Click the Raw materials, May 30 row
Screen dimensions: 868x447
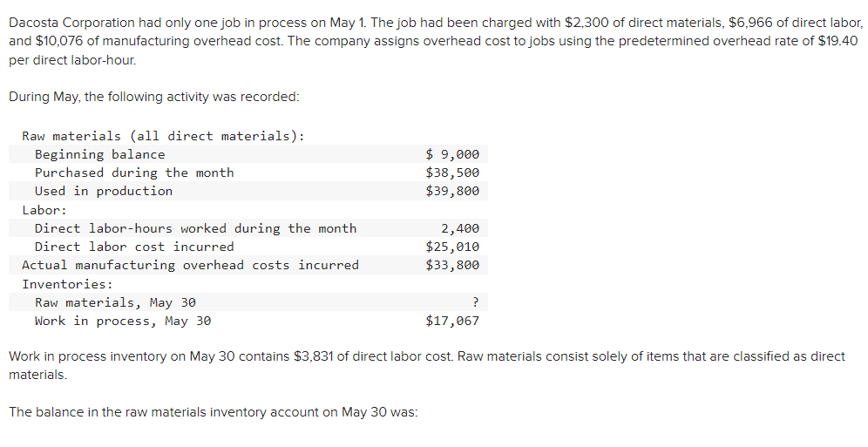point(248,302)
